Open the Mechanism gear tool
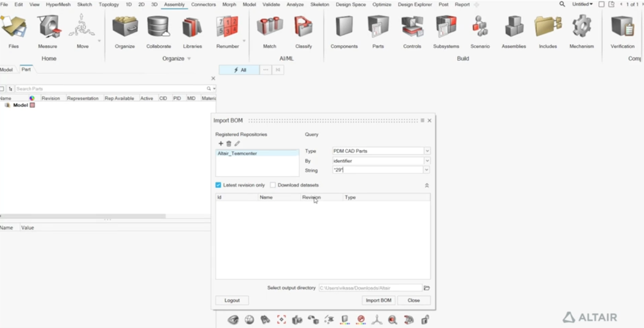This screenshot has height=328, width=644. pos(581,27)
